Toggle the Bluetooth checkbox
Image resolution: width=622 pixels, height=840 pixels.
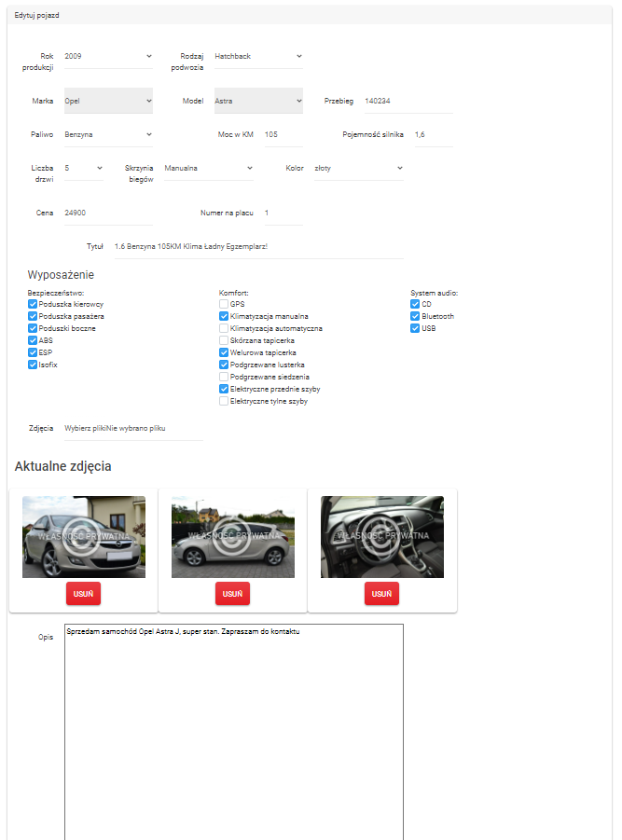point(415,316)
